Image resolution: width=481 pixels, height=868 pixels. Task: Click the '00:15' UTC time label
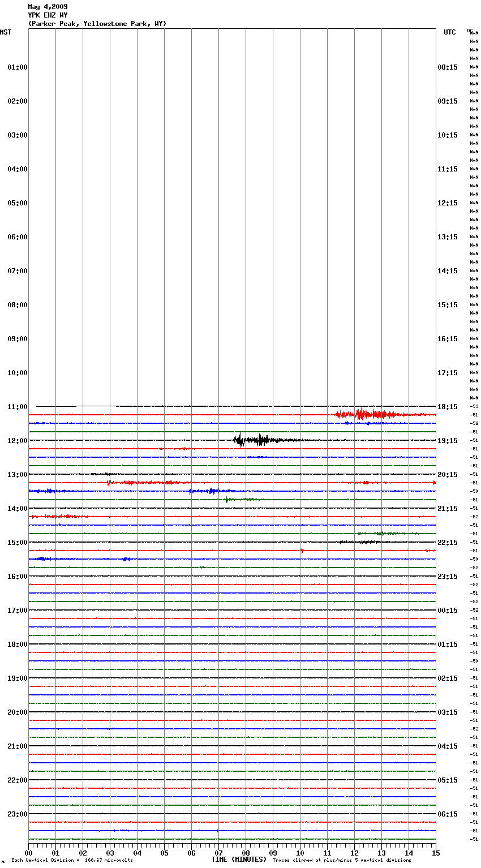pos(448,611)
